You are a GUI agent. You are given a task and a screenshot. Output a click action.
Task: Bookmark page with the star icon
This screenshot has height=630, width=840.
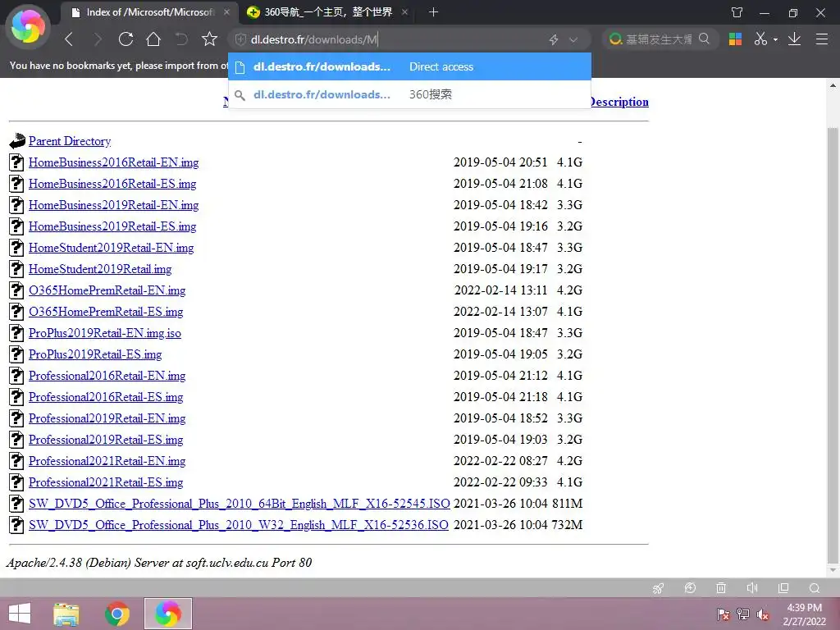tap(209, 39)
